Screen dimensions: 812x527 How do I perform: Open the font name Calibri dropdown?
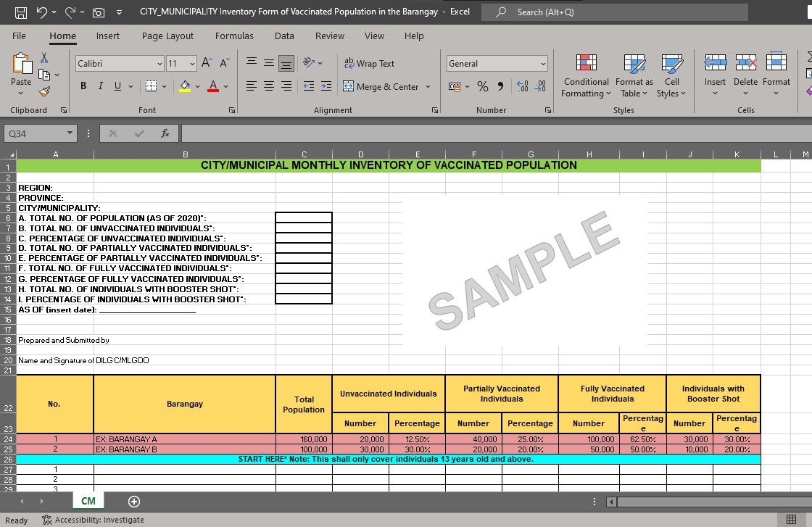click(159, 64)
